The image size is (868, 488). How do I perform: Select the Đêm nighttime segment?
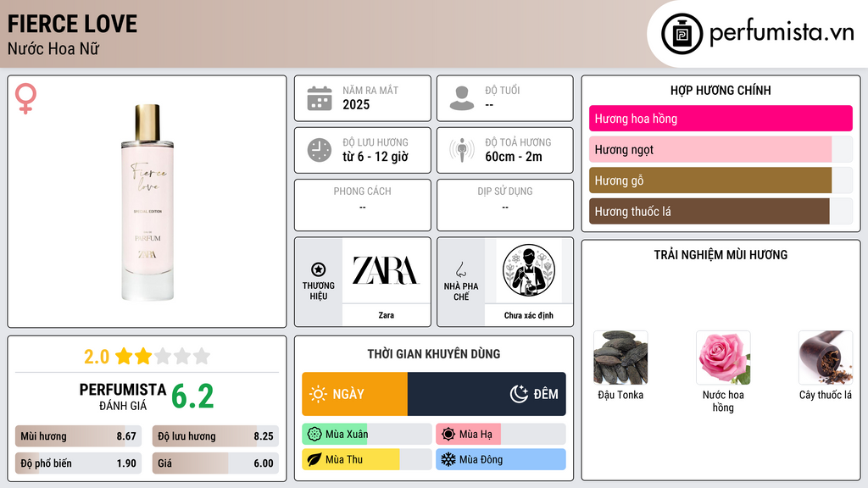[487, 394]
